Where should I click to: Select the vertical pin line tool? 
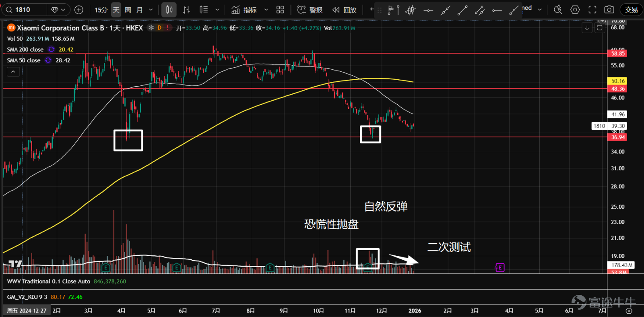point(398,10)
